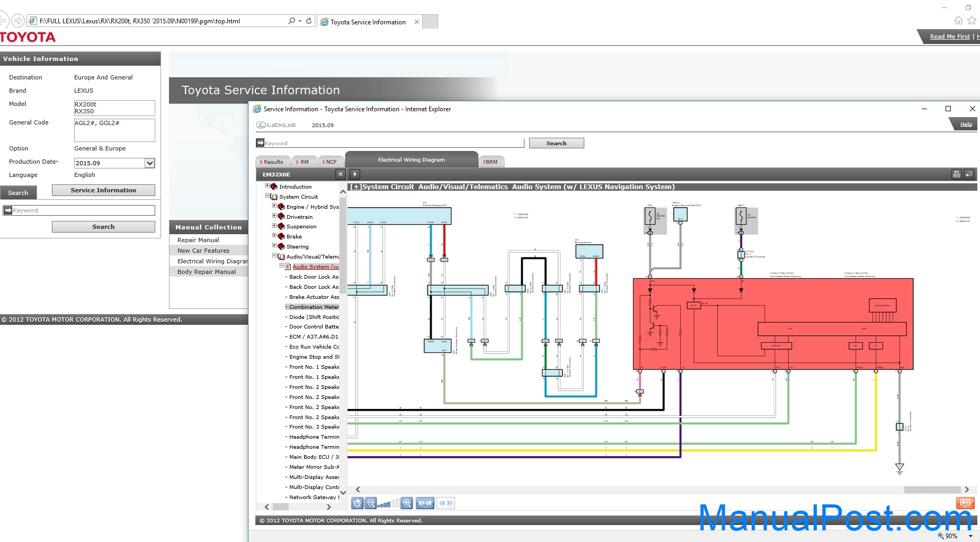Expand the Engine / Hybrid System node
This screenshot has height=542, width=980.
(274, 206)
